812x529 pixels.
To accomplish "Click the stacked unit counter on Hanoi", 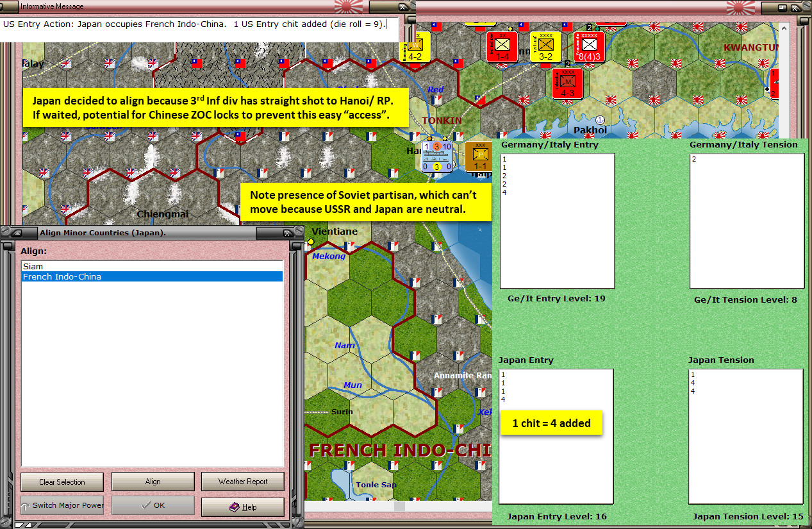I will coord(437,157).
